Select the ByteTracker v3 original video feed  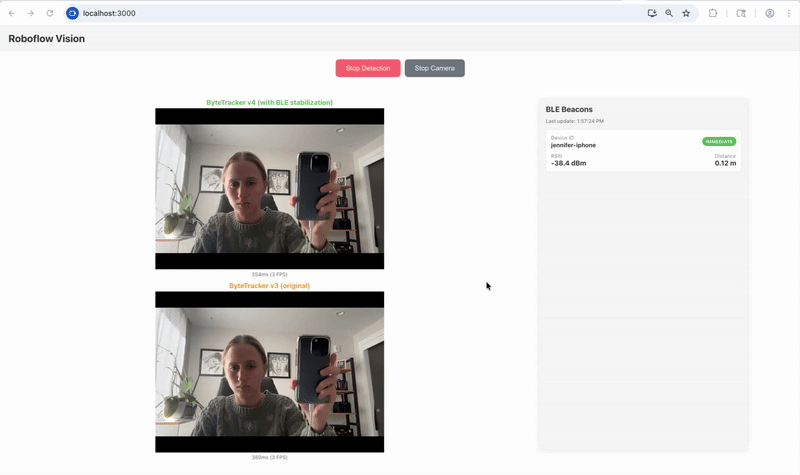click(x=269, y=372)
